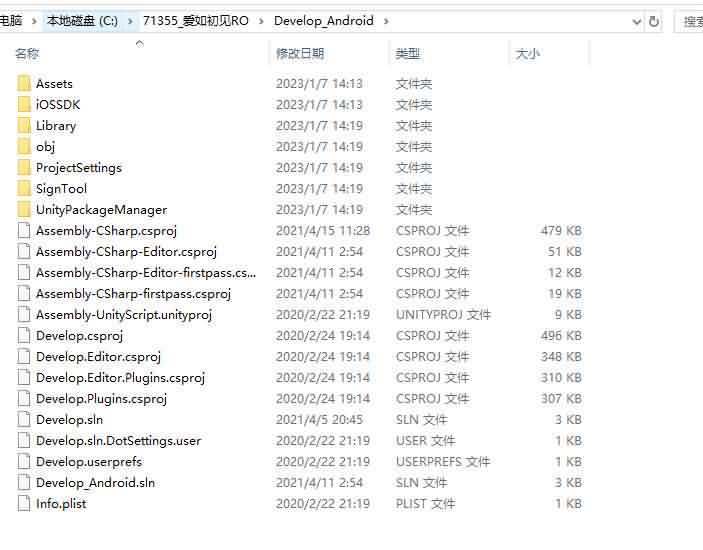
Task: Sort by 大小 column header
Action: [x=528, y=54]
